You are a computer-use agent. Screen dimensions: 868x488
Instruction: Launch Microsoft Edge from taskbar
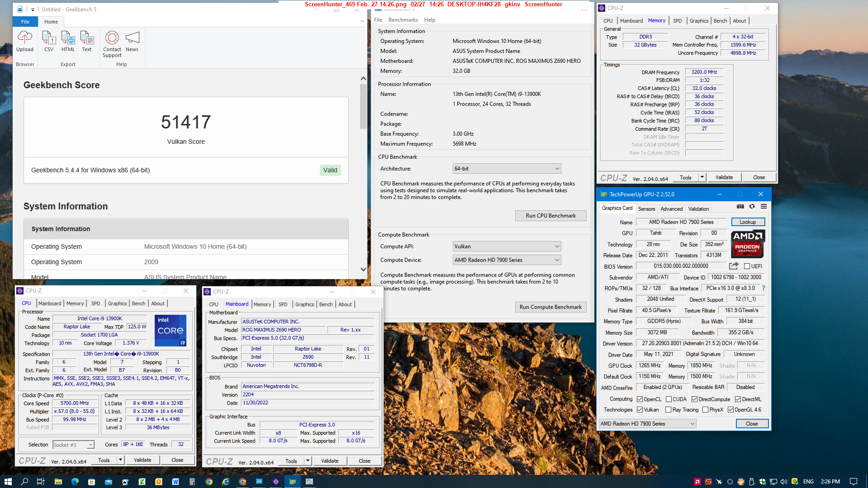click(x=75, y=482)
